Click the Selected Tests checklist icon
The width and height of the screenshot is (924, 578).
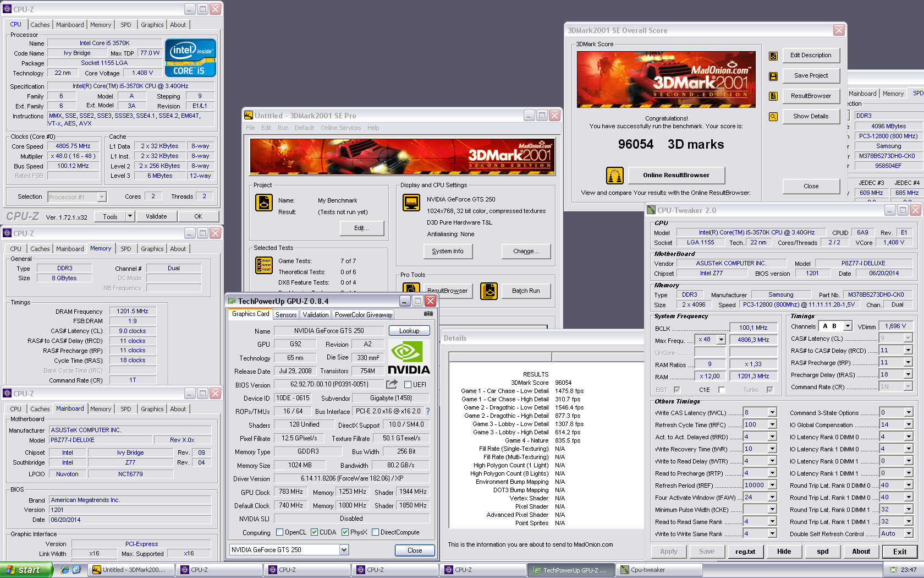(x=264, y=265)
